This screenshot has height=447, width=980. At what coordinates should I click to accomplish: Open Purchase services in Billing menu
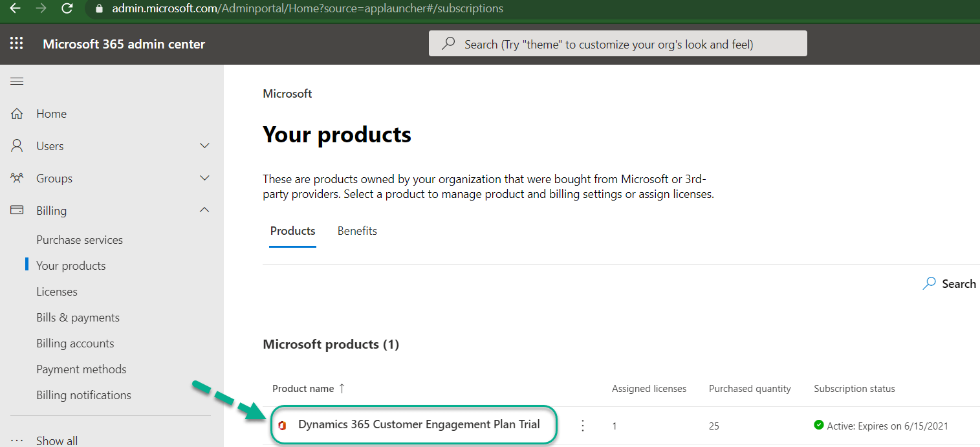(x=80, y=240)
